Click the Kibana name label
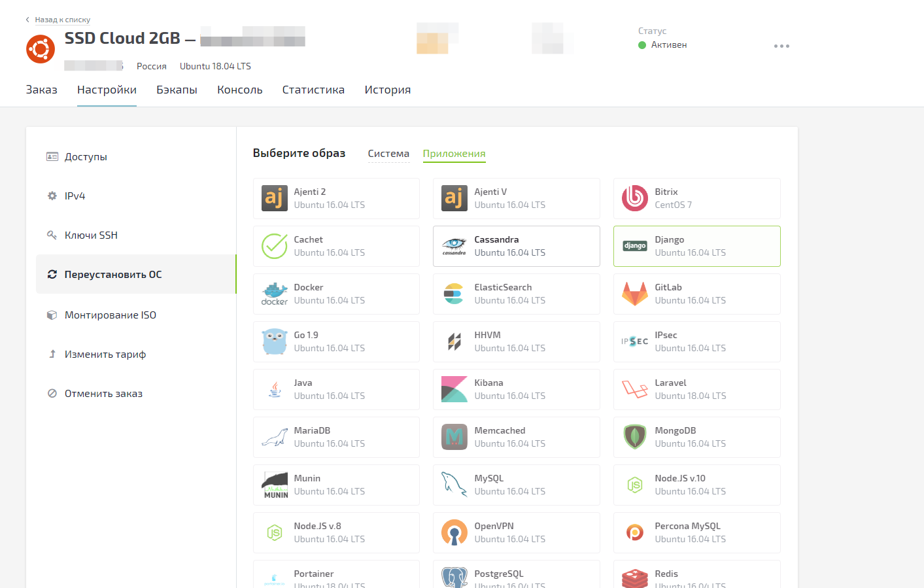This screenshot has height=588, width=924. click(489, 383)
